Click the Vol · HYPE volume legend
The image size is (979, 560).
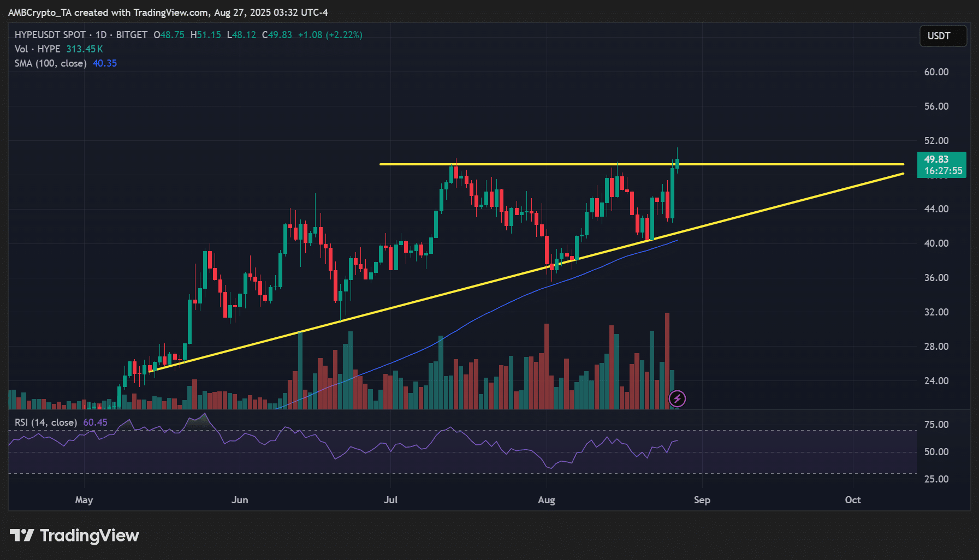(x=38, y=49)
